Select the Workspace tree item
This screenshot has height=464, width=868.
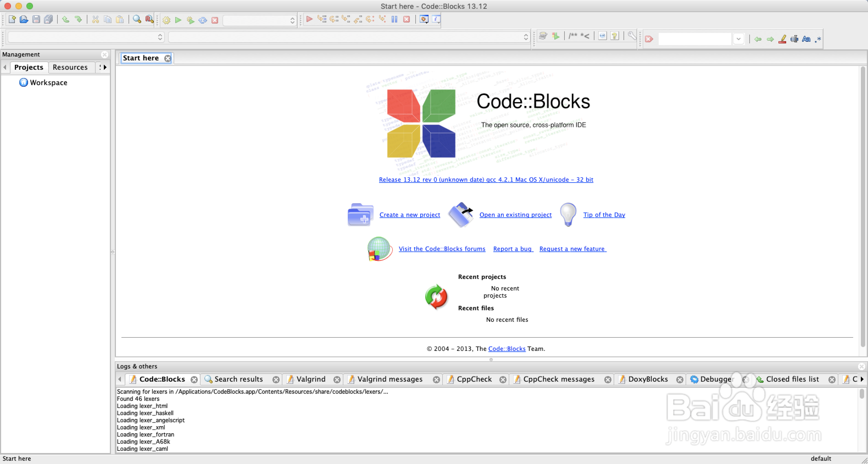click(43, 82)
